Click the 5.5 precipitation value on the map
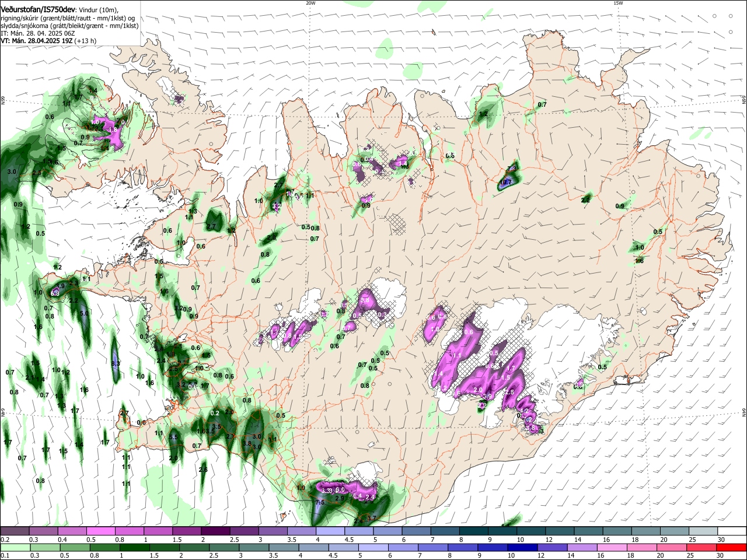747x560 pixels. 173,437
